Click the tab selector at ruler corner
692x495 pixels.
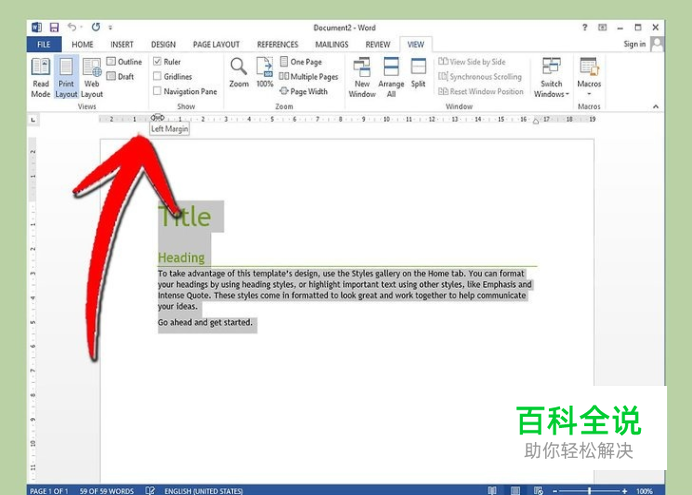click(x=33, y=120)
